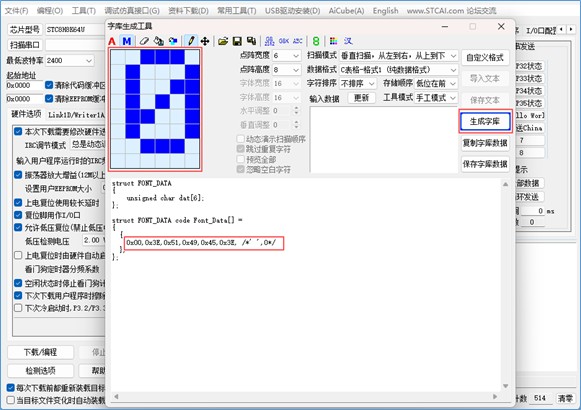Open USB驱动安装(D) menu
This screenshot has width=581, height=410.
[x=292, y=11]
